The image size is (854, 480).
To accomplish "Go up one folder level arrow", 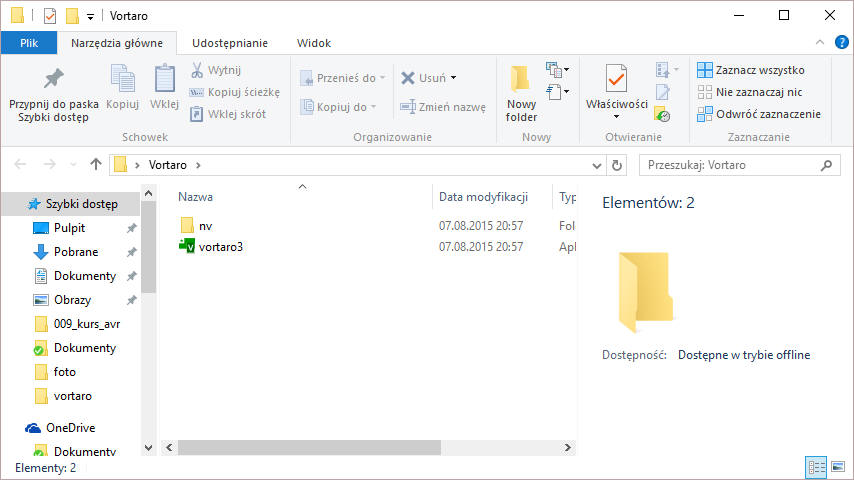I will click(96, 165).
